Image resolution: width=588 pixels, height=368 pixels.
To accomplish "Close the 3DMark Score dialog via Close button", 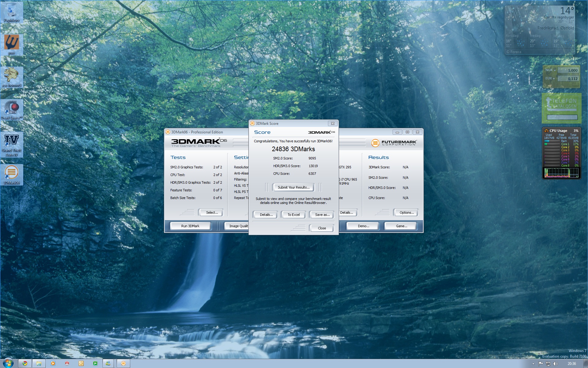I will 322,228.
